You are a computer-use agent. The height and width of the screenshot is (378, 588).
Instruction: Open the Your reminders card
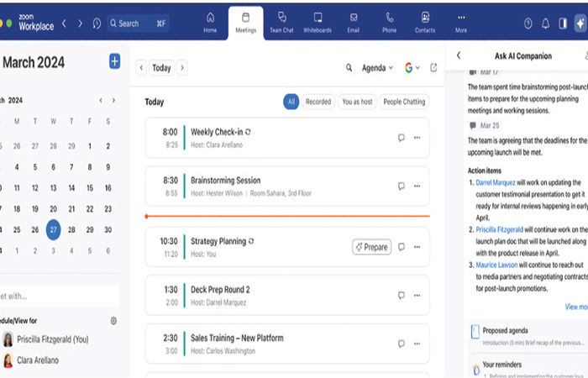tap(528, 368)
